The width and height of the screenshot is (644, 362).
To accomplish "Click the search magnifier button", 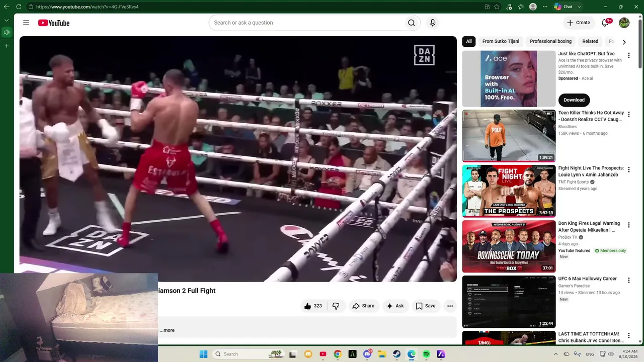I will [x=412, y=23].
